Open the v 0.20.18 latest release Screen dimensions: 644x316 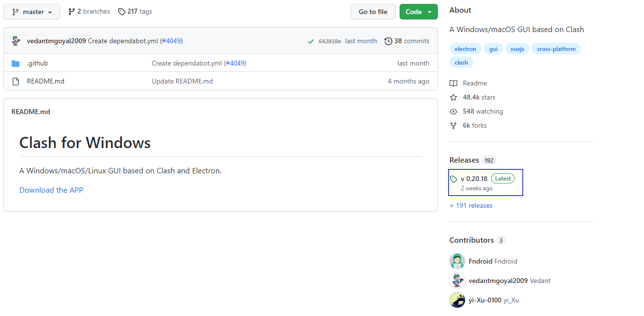click(x=474, y=179)
